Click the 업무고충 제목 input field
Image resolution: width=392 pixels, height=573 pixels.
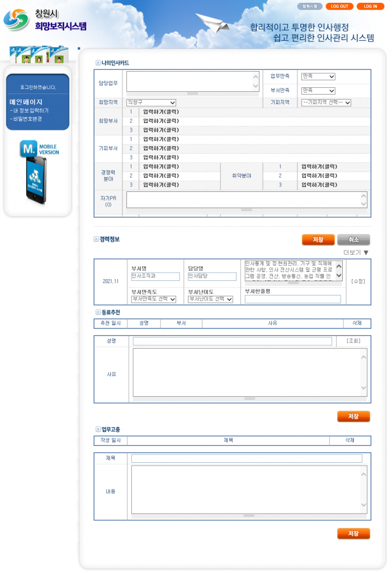coord(247,458)
